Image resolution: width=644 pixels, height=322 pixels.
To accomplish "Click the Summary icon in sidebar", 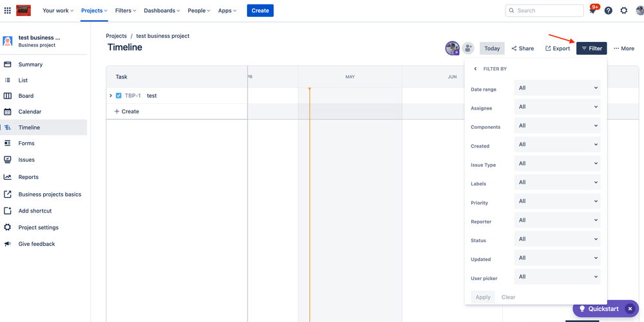I will [x=7, y=64].
